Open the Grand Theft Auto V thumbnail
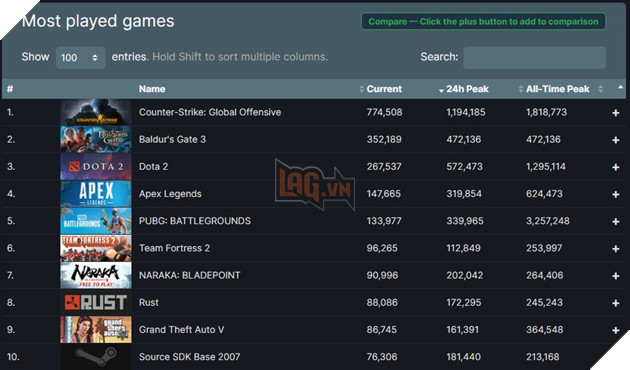 point(96,330)
